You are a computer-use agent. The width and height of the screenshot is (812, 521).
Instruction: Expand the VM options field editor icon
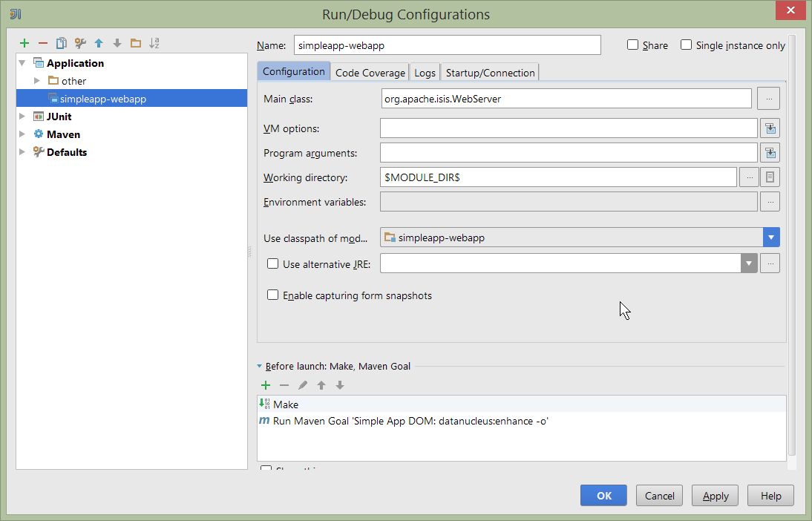770,128
